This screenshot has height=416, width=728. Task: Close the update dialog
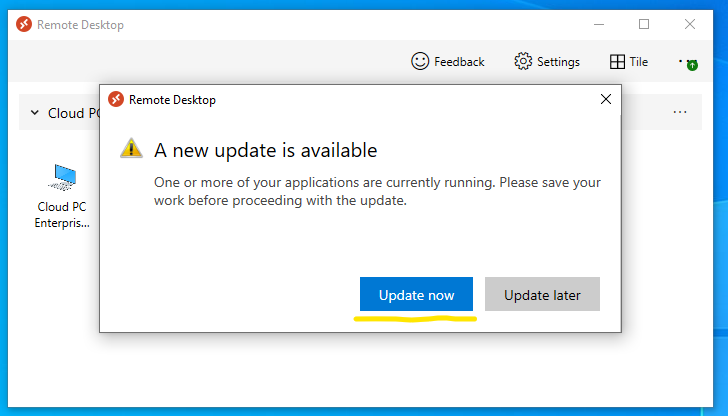[x=605, y=100]
